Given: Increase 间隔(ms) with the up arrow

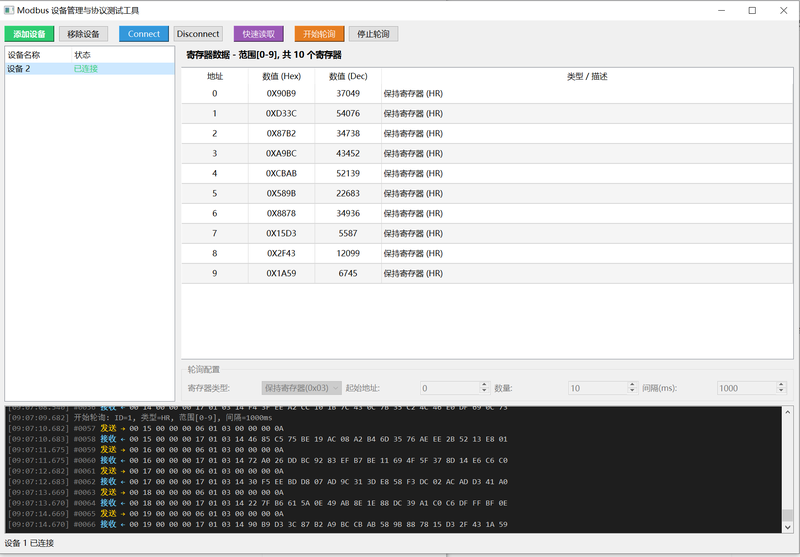Looking at the screenshot, I should (x=782, y=385).
